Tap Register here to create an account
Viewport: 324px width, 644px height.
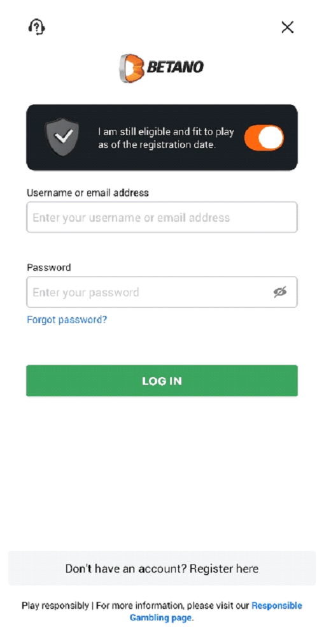[x=224, y=569]
